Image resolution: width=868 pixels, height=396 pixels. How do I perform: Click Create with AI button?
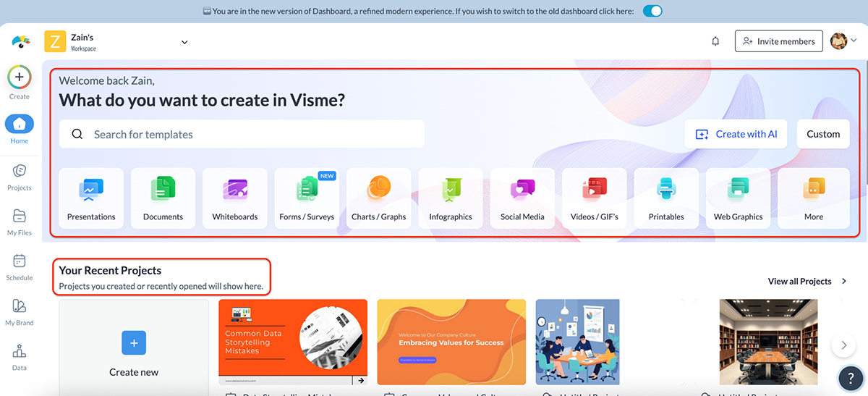click(736, 134)
